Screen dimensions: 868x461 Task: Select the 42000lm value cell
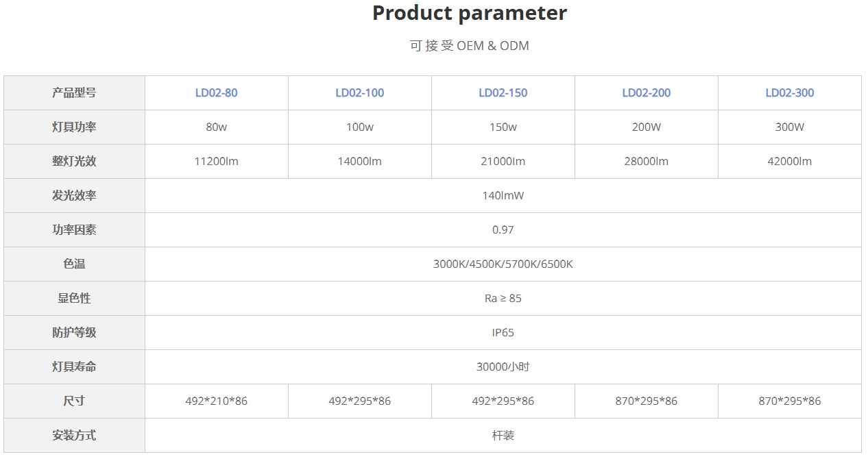click(x=789, y=162)
